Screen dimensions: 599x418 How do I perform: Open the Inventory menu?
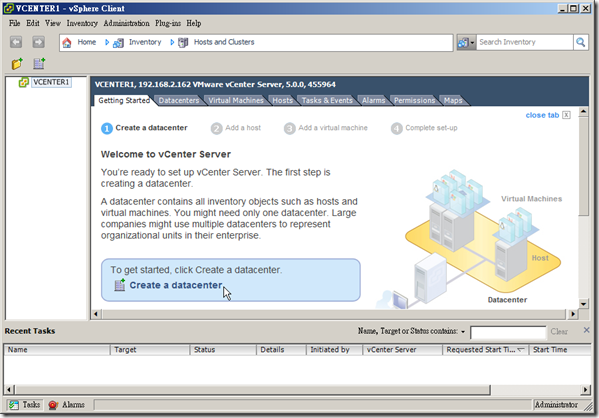coord(82,23)
